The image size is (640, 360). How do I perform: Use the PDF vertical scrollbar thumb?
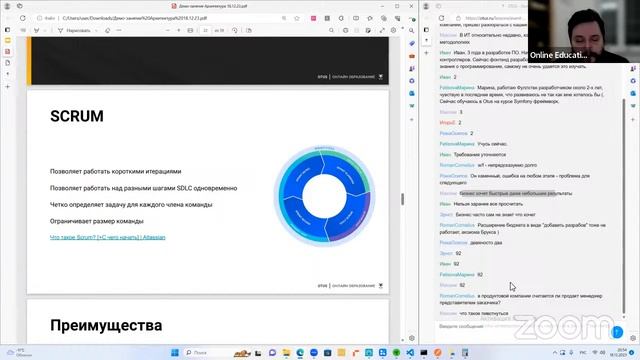click(402, 199)
